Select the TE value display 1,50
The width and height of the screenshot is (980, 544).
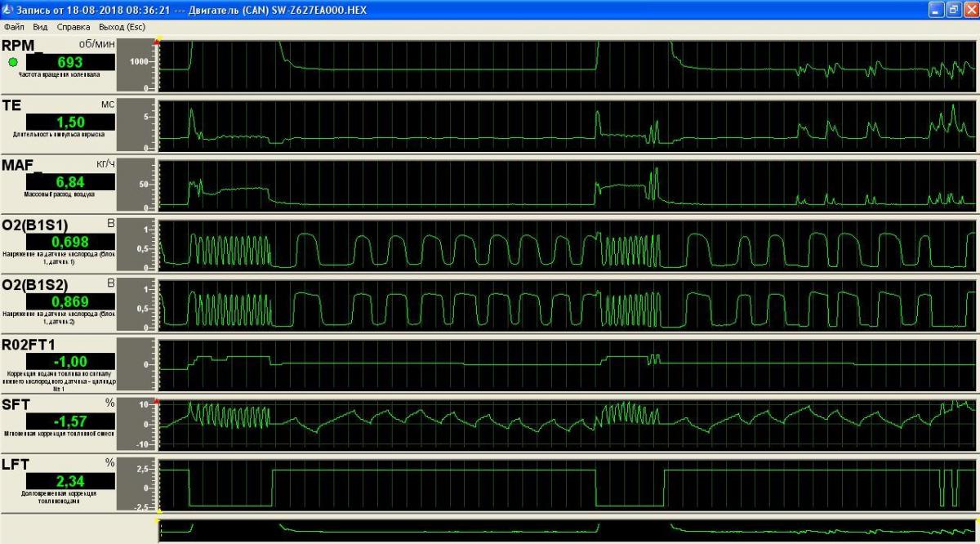coord(71,122)
